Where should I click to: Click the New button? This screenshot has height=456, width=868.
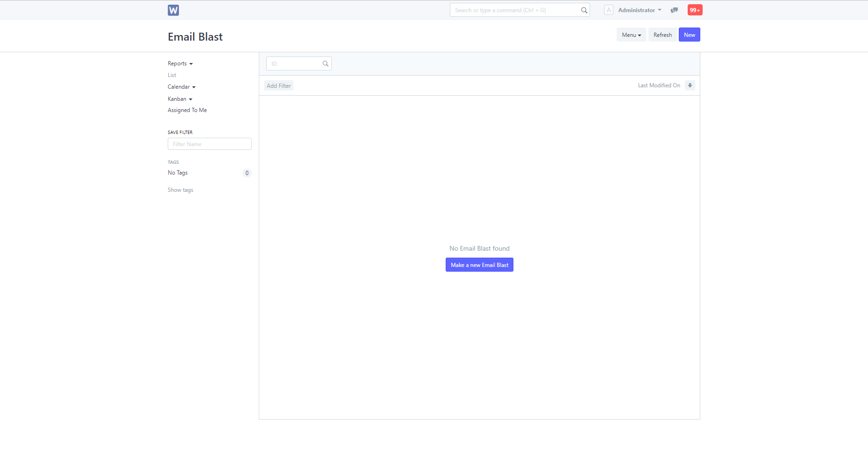point(690,35)
